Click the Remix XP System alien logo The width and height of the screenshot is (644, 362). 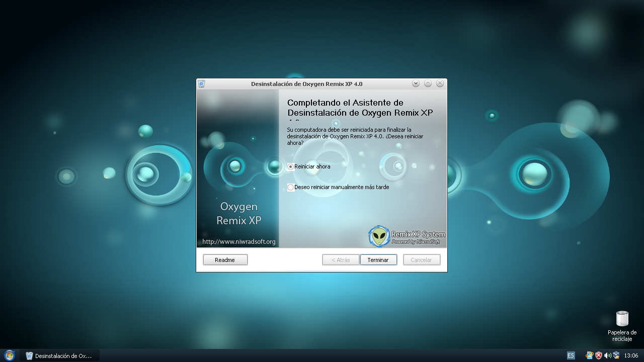[379, 236]
